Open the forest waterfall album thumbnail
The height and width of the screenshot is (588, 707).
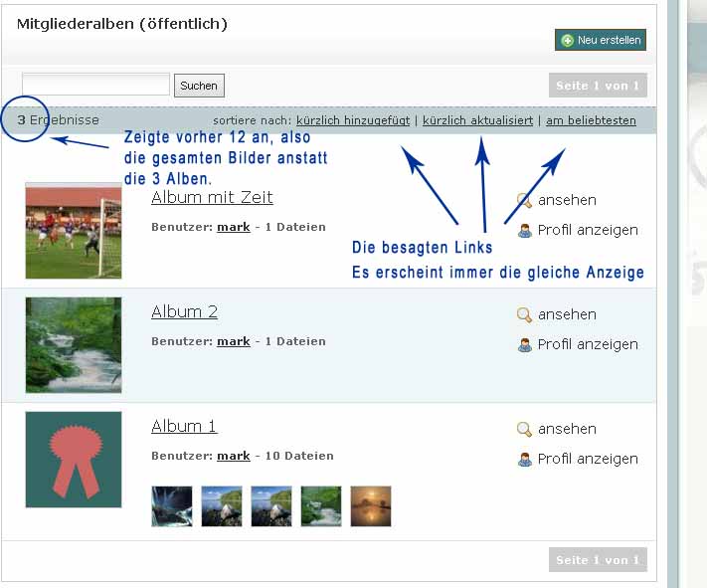tap(74, 345)
